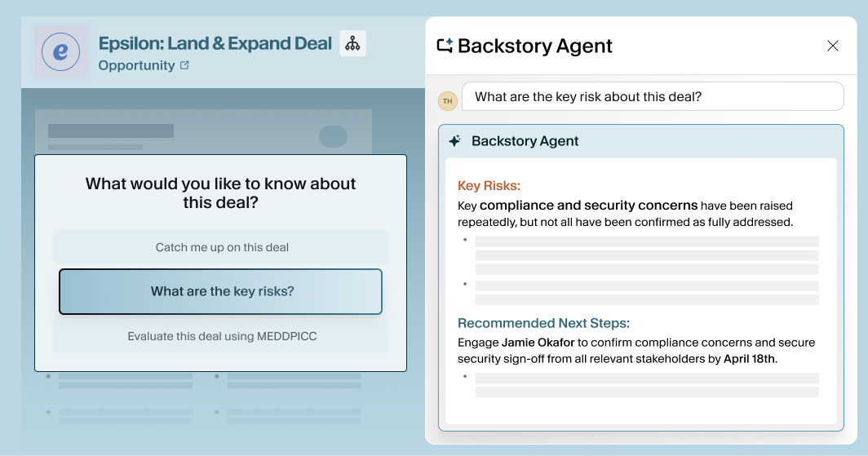The height and width of the screenshot is (456, 868).
Task: Open the Opportunity link under the deal title
Action: [136, 65]
